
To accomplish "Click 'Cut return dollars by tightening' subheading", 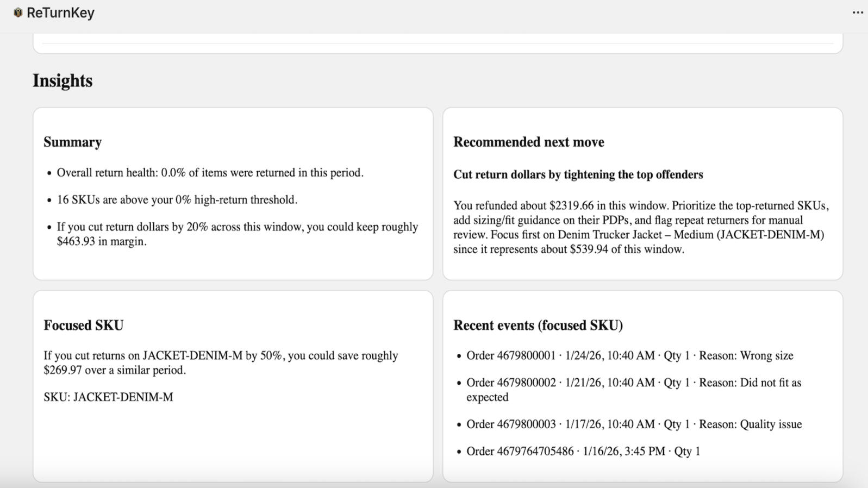I will [578, 174].
